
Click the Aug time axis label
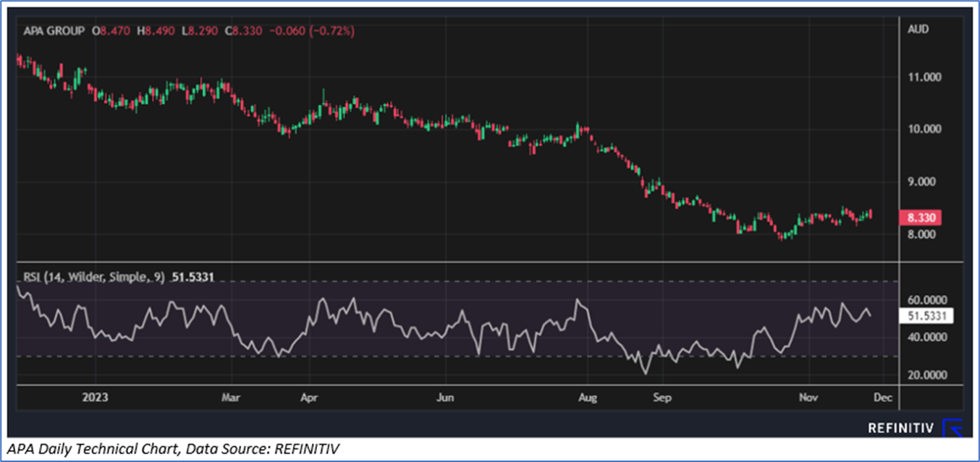tap(588, 397)
